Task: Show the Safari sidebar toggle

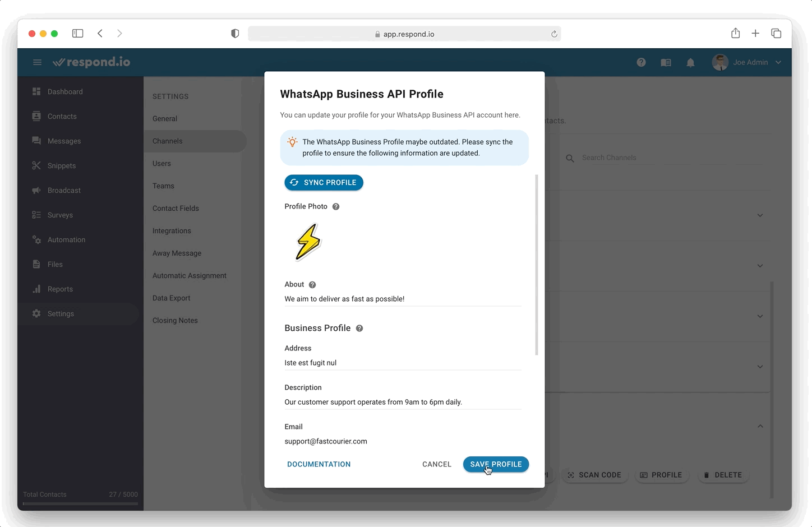Action: pyautogui.click(x=78, y=34)
